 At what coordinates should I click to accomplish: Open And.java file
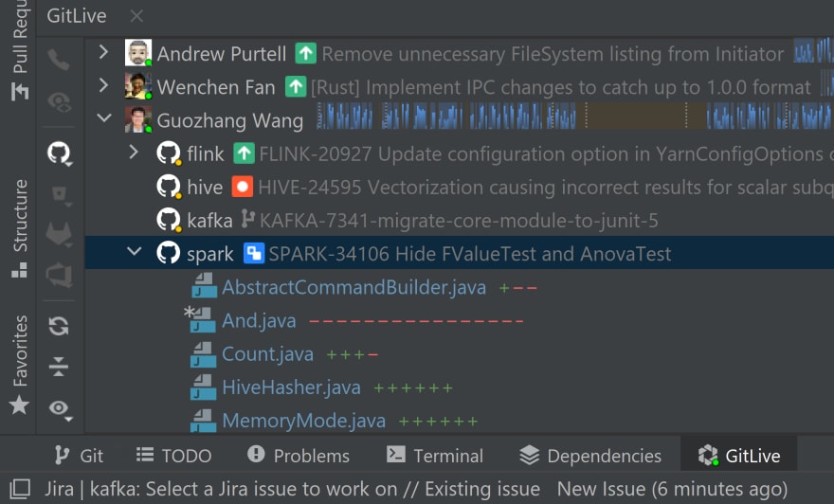(x=259, y=321)
